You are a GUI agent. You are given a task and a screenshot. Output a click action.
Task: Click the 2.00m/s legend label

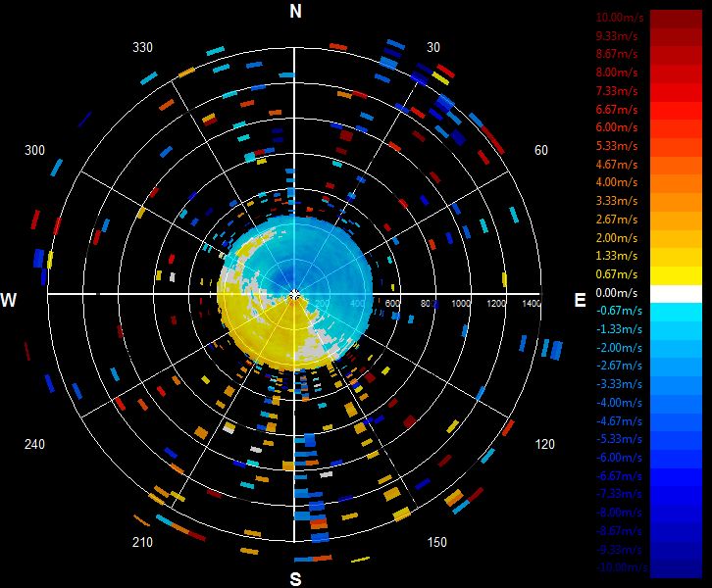617,238
